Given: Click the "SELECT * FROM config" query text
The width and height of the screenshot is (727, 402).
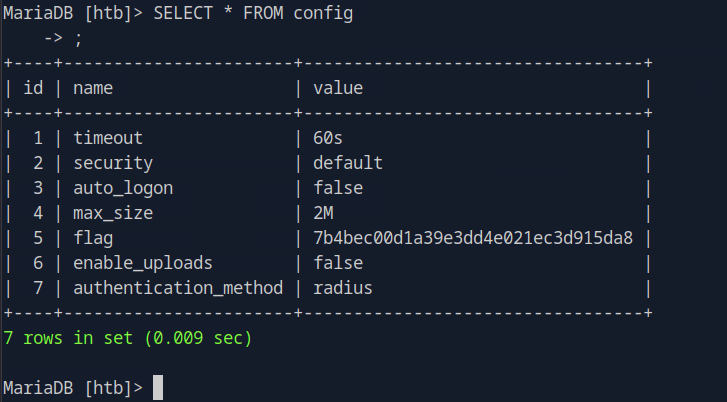Looking at the screenshot, I should (x=253, y=14).
